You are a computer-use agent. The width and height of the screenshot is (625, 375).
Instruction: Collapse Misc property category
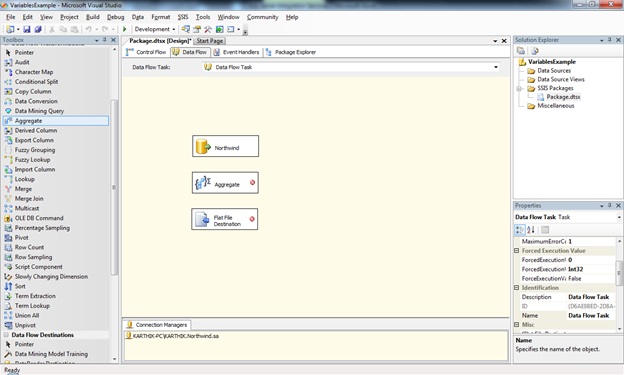click(x=517, y=325)
